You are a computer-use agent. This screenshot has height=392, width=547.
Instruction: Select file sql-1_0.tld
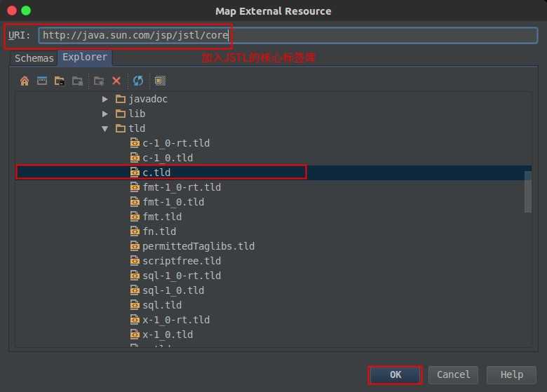(x=173, y=290)
